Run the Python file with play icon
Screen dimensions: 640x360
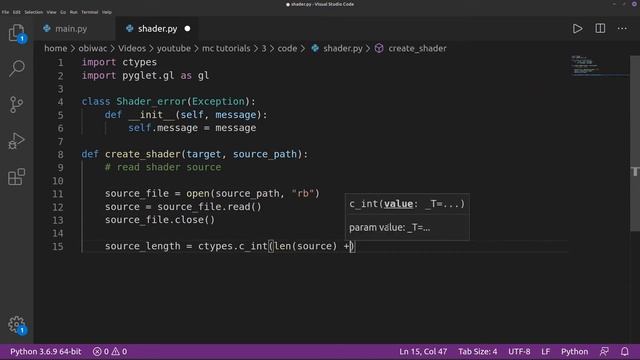pos(577,29)
